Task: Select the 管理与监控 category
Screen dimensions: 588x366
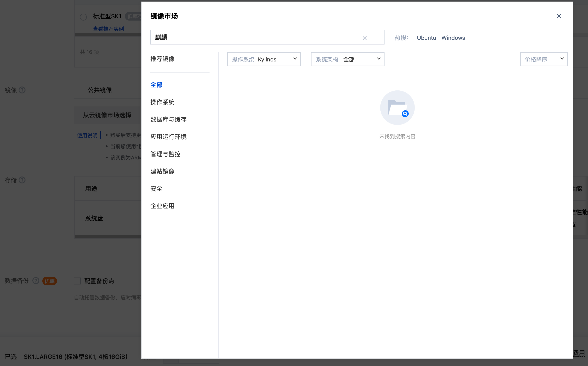Action: coord(165,154)
